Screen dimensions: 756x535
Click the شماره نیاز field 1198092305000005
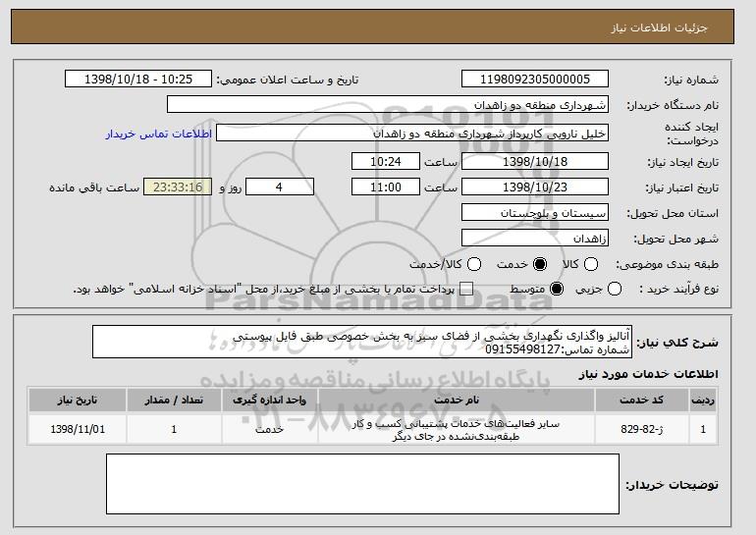tap(535, 80)
